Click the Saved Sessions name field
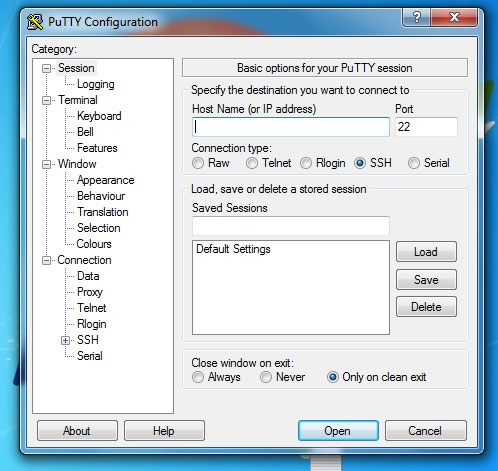The height and width of the screenshot is (471, 498). coord(291,226)
